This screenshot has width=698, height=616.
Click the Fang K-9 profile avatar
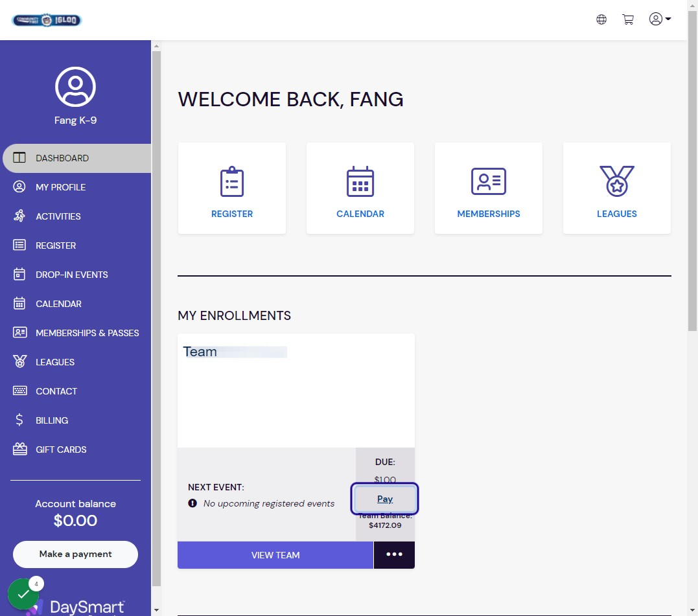75,87
